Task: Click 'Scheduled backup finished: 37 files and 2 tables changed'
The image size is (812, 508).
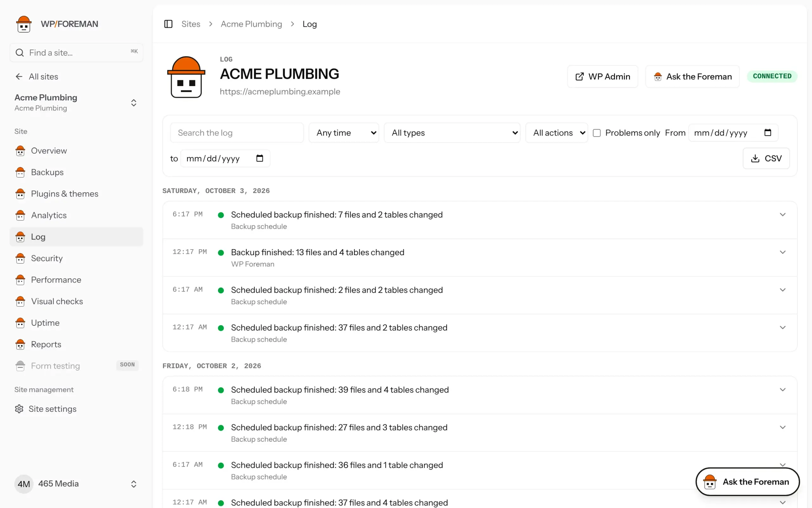Action: pos(339,328)
